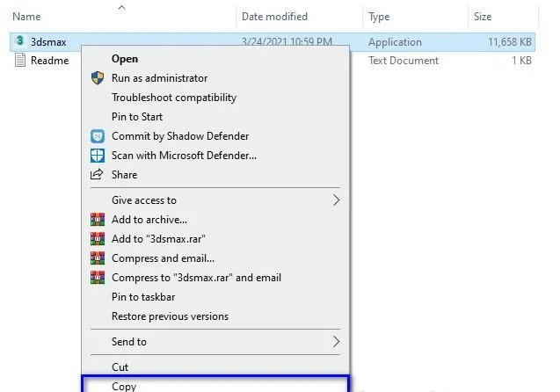The width and height of the screenshot is (560, 392).
Task: Select the 3dsmax file name
Action: tap(48, 42)
